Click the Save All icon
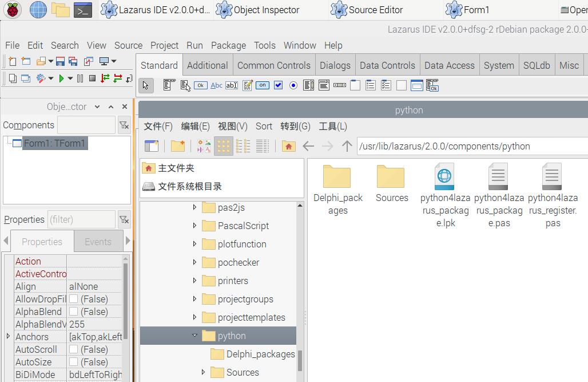 pyautogui.click(x=73, y=61)
